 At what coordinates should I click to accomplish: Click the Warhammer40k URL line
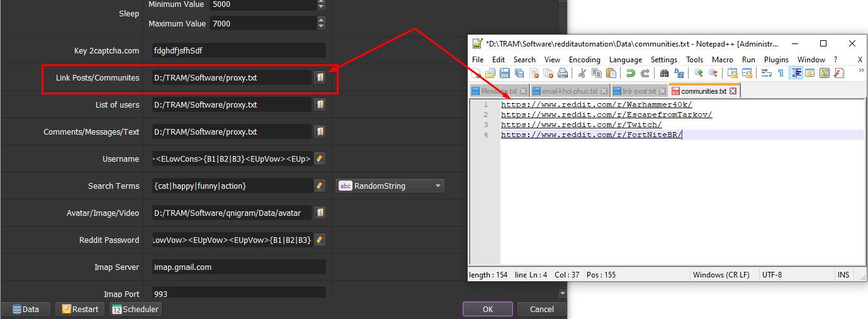tap(596, 104)
